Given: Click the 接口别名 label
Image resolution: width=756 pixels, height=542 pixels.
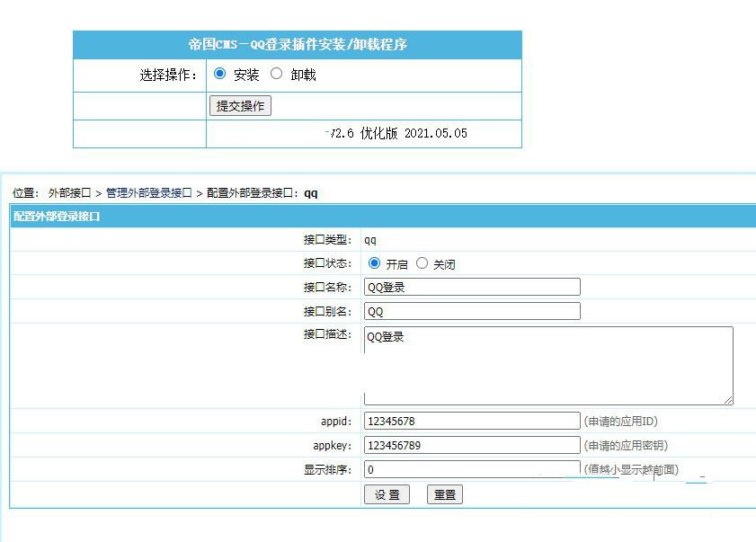Looking at the screenshot, I should tap(327, 312).
